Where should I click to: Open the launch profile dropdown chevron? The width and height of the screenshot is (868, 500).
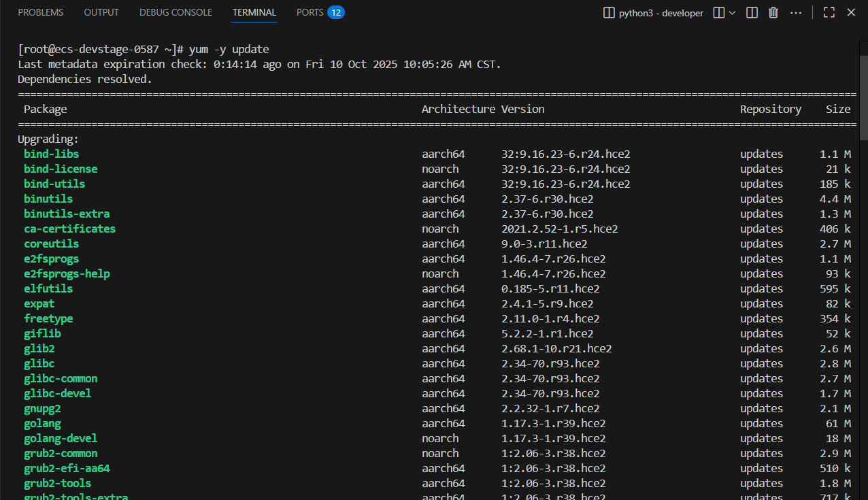coord(732,12)
